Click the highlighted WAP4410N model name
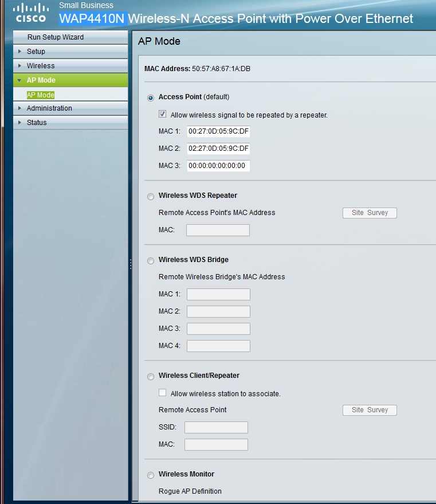The height and width of the screenshot is (504, 436). [x=93, y=19]
